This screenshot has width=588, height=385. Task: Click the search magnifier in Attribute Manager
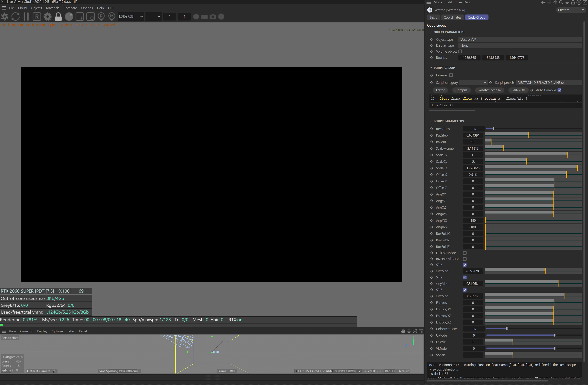[x=561, y=2]
